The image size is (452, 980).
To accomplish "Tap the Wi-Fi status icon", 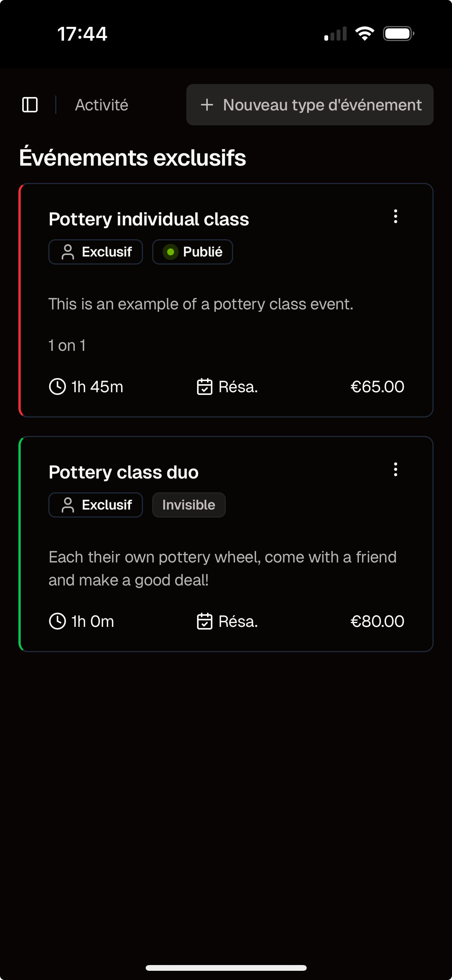I will 365,34.
